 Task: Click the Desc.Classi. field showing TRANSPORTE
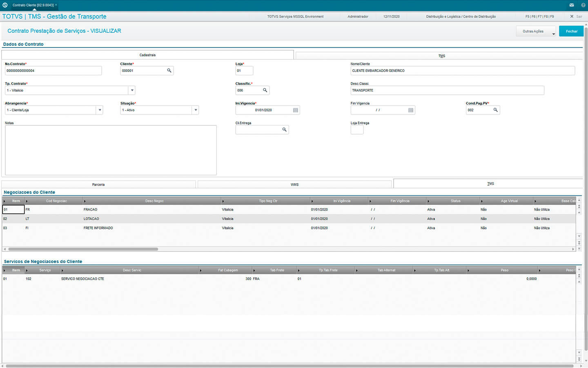(447, 90)
